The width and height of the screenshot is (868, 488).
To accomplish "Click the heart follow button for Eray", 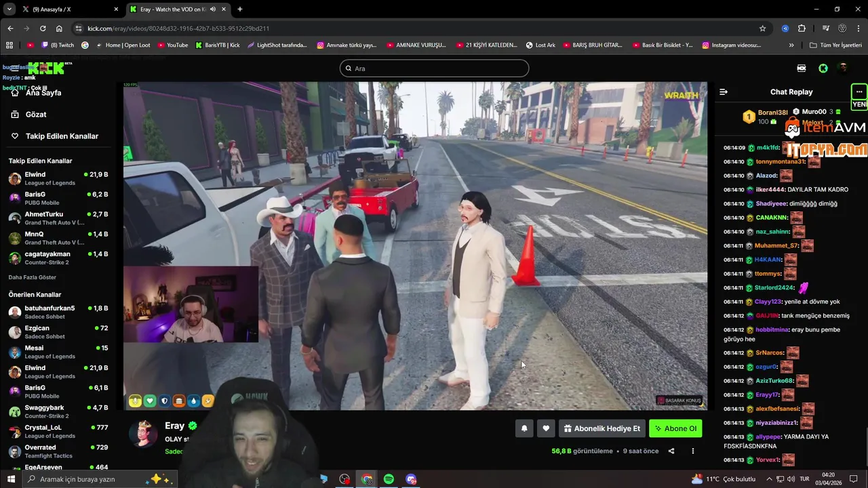I will (546, 428).
